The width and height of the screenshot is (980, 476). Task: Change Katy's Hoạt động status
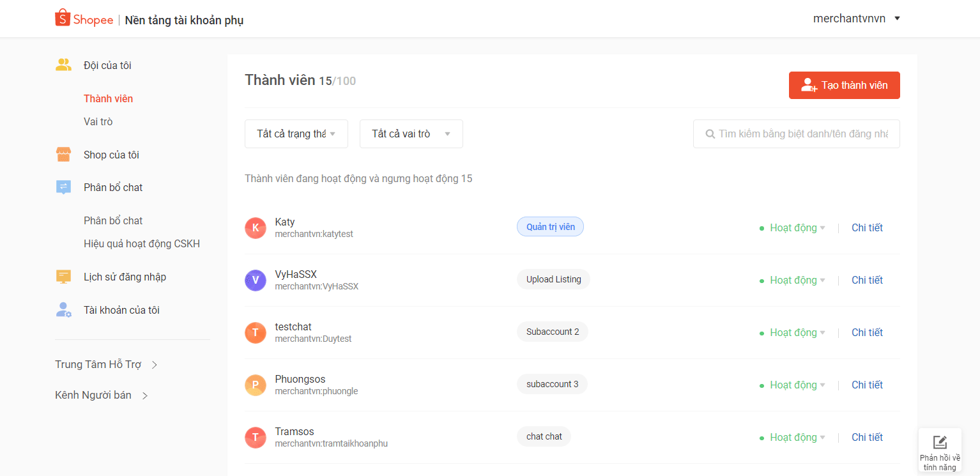tap(792, 228)
